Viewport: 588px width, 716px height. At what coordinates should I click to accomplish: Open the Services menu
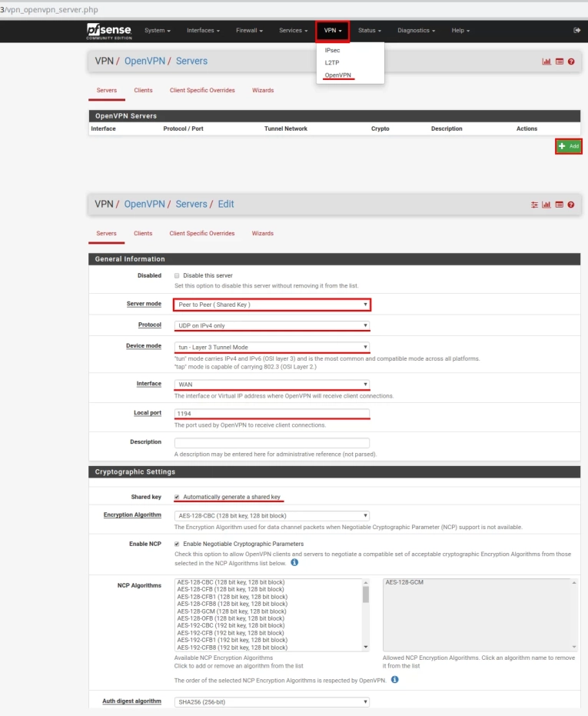point(293,31)
